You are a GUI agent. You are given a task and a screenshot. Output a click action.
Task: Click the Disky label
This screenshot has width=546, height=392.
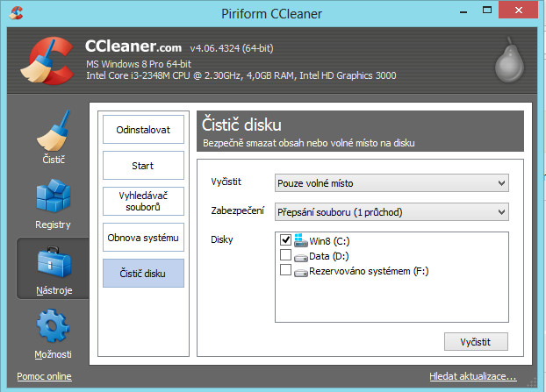coord(222,239)
